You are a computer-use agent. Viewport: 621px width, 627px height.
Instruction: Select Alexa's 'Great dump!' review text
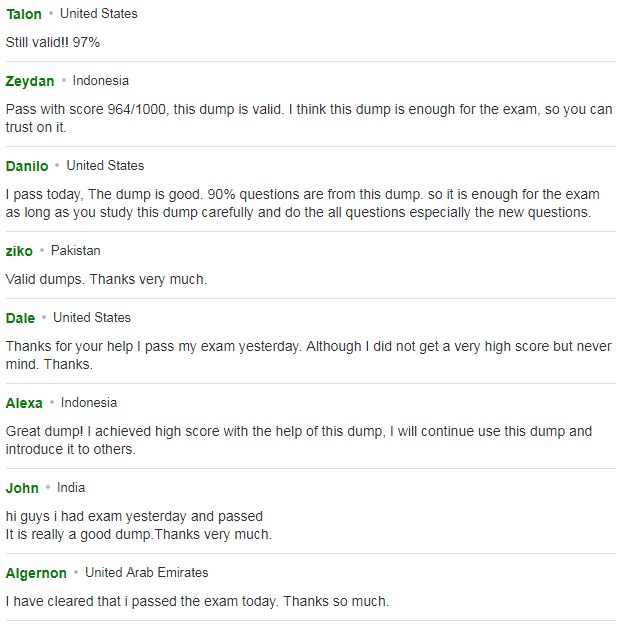coord(299,440)
